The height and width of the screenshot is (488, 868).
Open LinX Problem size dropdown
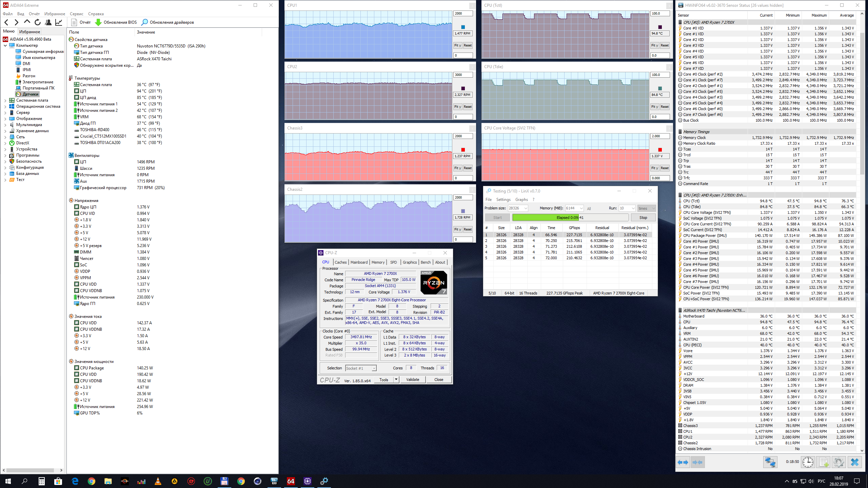pos(526,208)
